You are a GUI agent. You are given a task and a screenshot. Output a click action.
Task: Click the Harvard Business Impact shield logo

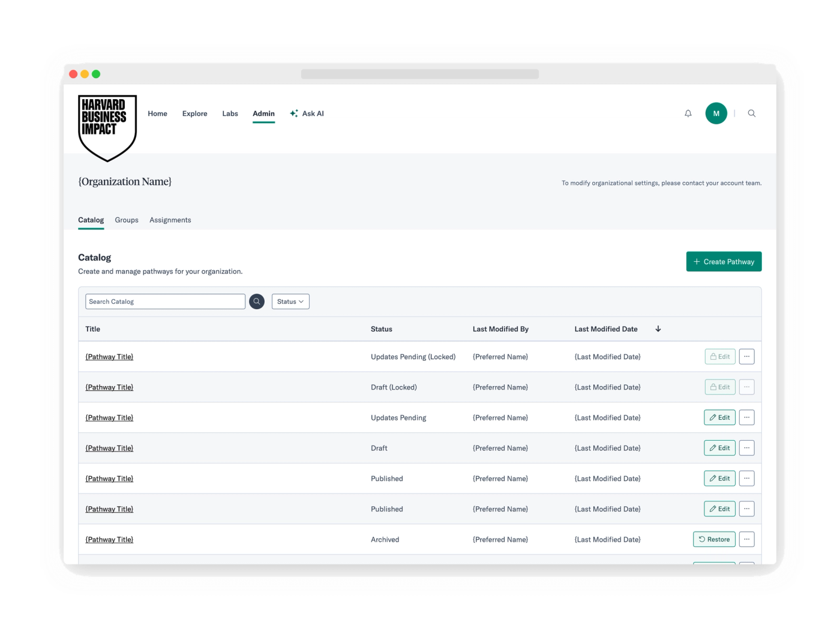(x=107, y=128)
